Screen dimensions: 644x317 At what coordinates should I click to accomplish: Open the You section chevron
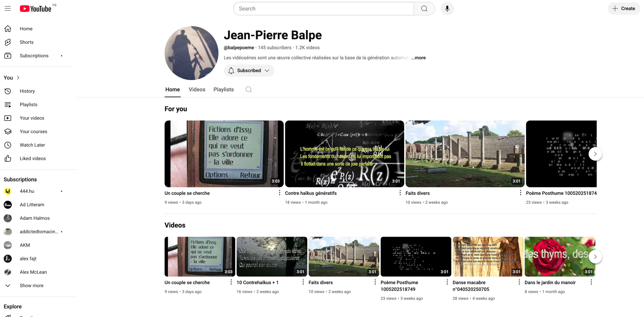(x=18, y=78)
